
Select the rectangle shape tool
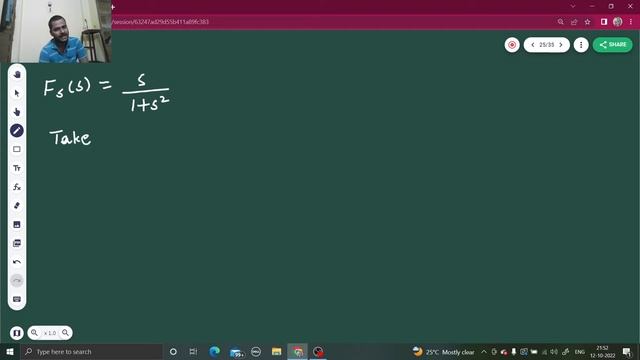[x=17, y=149]
